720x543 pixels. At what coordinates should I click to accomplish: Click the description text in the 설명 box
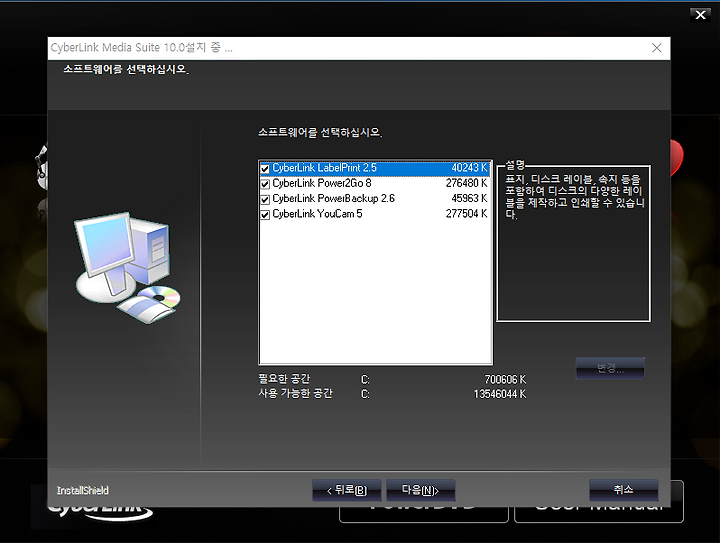click(574, 196)
